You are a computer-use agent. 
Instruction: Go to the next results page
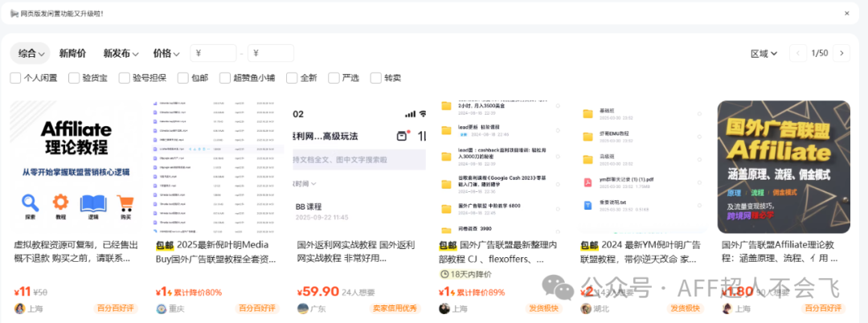[x=841, y=53]
